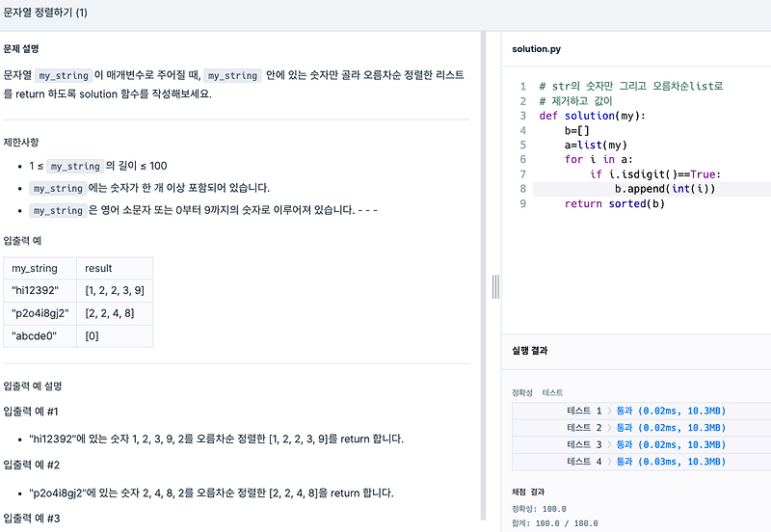The image size is (771, 532).
Task: Place cursor on b.append(int(i)) line
Action: pos(665,189)
